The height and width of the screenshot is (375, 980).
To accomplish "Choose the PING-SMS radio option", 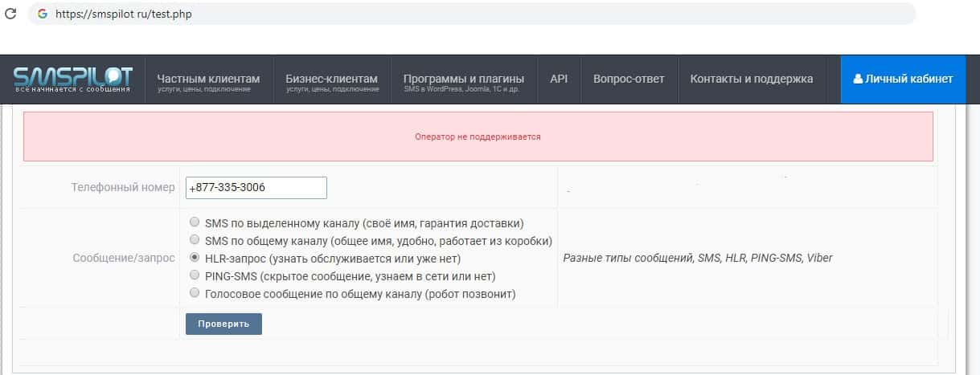I will (x=194, y=275).
